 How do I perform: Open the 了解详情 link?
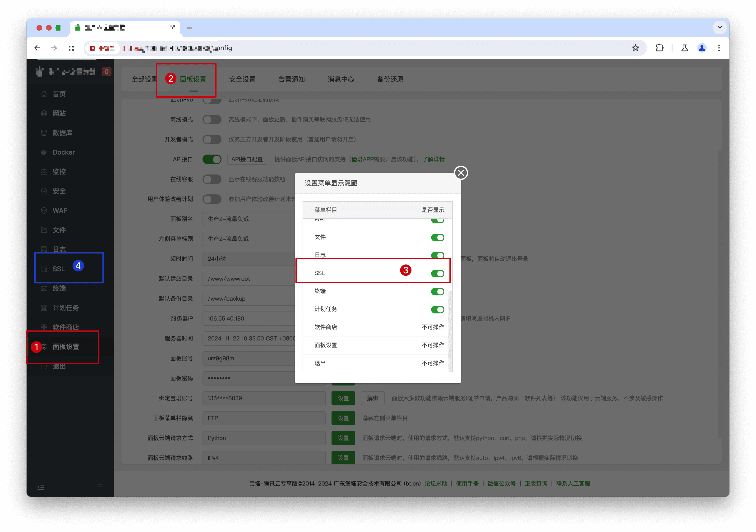click(x=433, y=159)
